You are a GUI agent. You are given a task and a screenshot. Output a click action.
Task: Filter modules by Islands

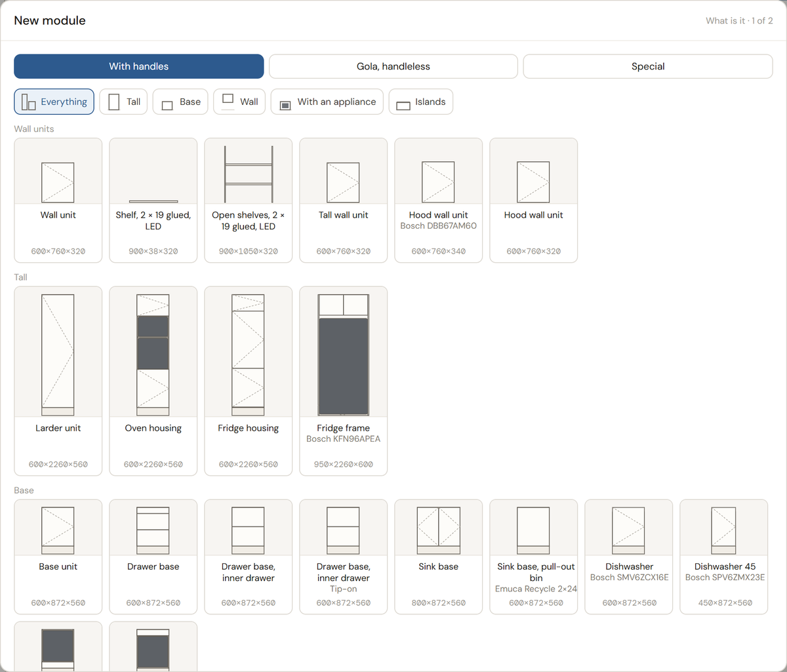(x=421, y=102)
